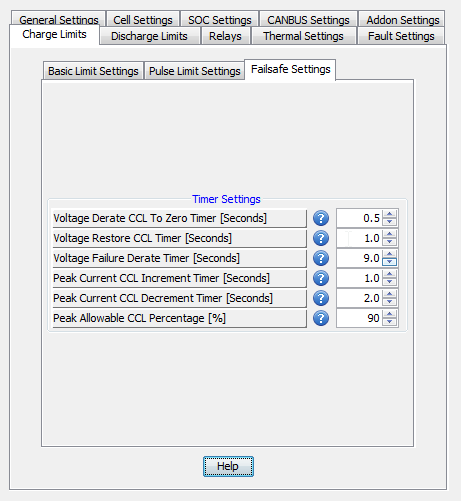The height and width of the screenshot is (501, 461).
Task: Open help for Peak Current CCL Increment Timer
Action: point(321,278)
